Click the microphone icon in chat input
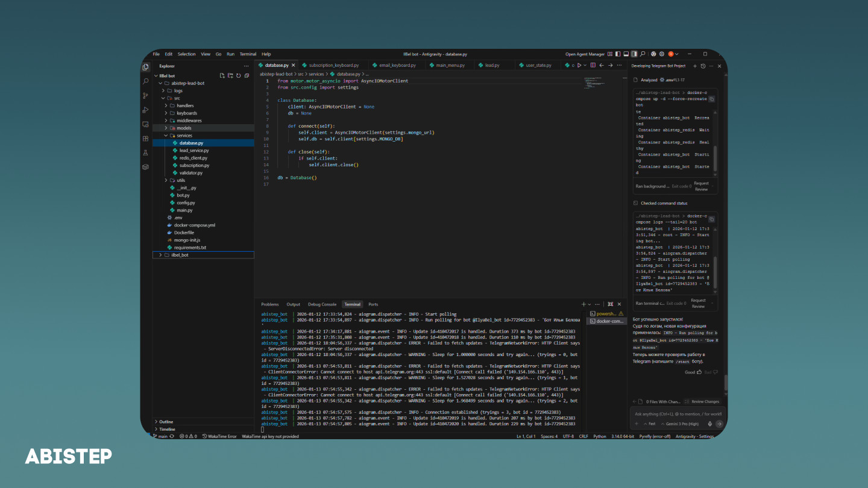868x488 pixels. coord(709,424)
